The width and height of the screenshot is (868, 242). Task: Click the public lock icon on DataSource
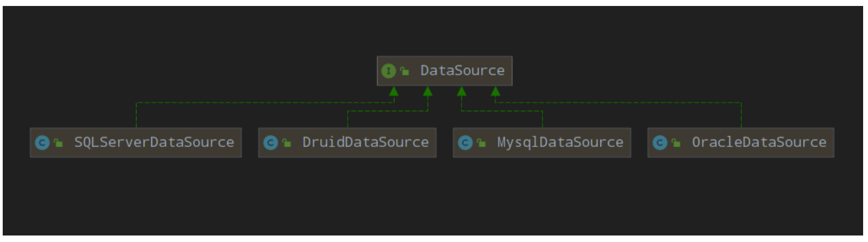pyautogui.click(x=405, y=71)
